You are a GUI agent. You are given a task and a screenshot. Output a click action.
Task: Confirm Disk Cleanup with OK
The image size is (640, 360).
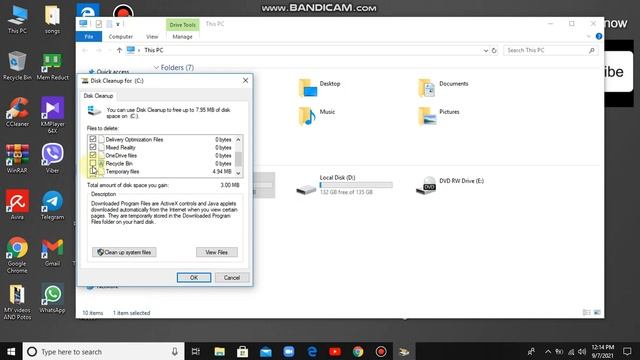click(x=194, y=278)
